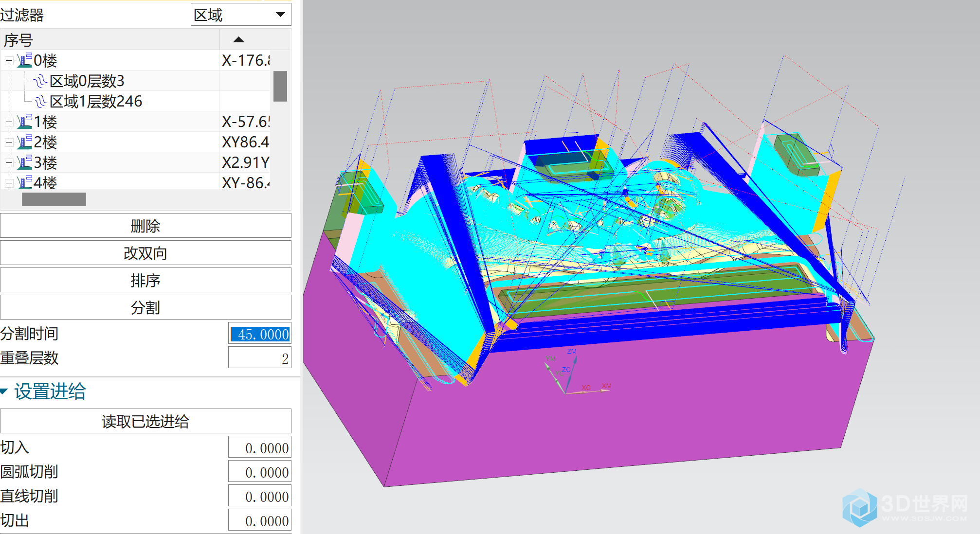Click the 区域0层数3 toolpath icon
The image size is (980, 534).
click(40, 81)
